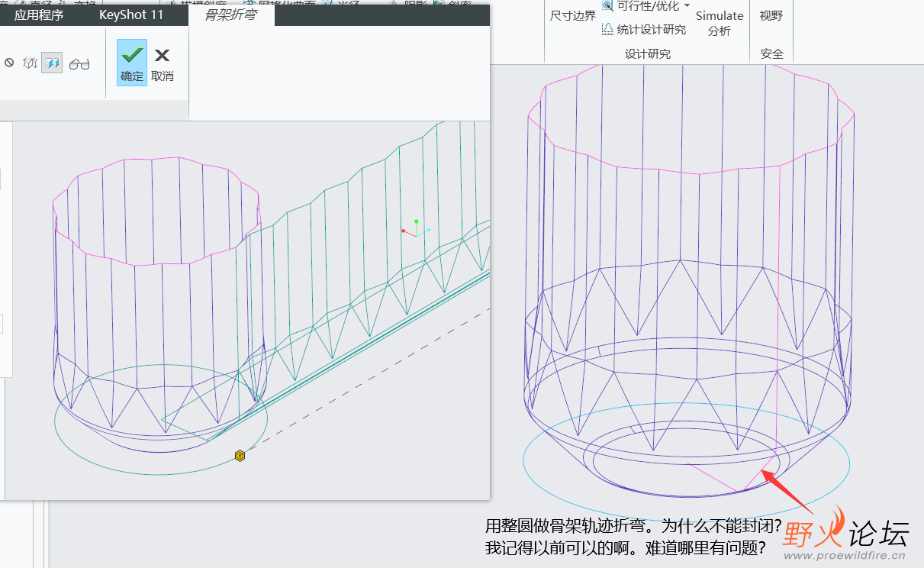924x568 pixels.
Task: Click the 视野 command
Action: click(x=771, y=15)
